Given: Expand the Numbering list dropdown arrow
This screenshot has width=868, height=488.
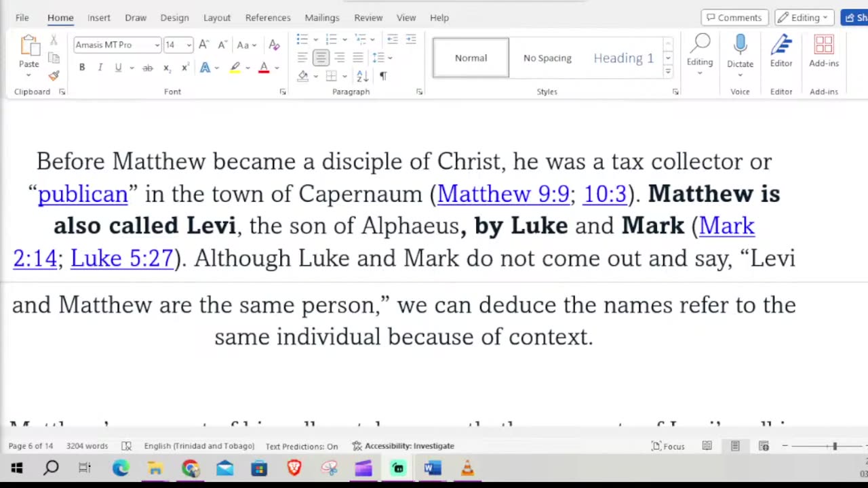Looking at the screenshot, I should pos(344,39).
